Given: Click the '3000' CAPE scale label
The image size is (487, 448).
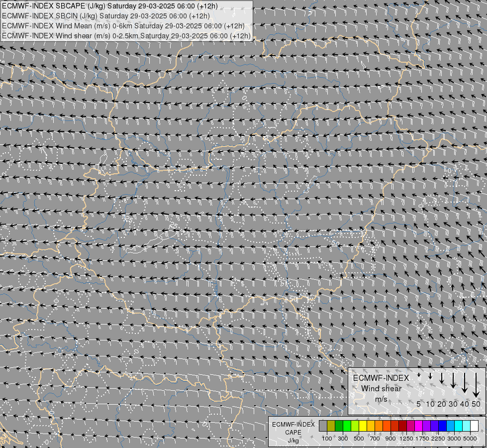Looking at the screenshot, I should coord(454,439).
